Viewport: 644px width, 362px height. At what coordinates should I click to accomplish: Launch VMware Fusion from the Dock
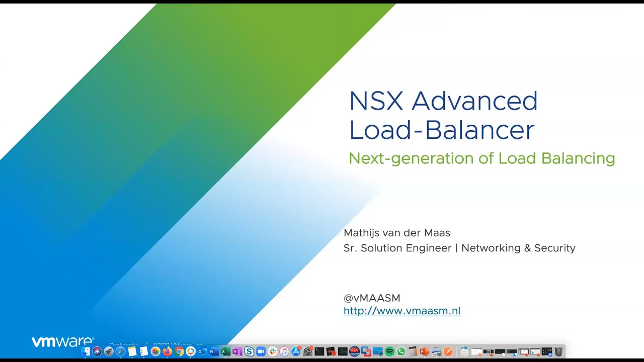pos(366,351)
